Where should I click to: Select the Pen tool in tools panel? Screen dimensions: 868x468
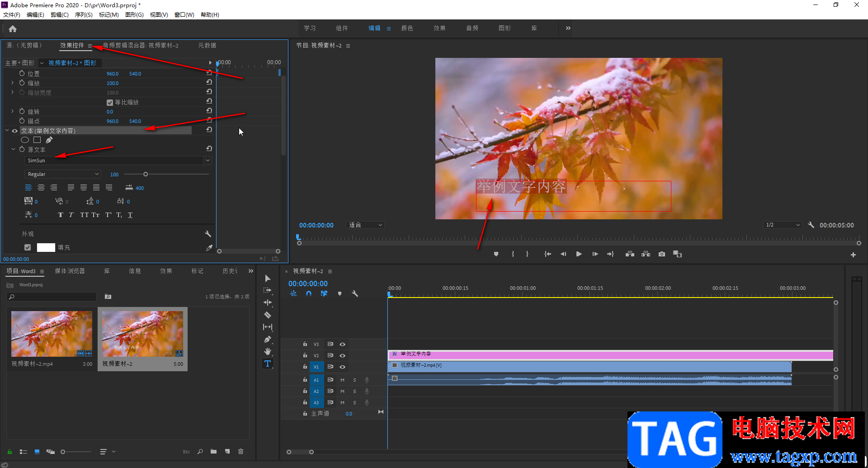268,339
